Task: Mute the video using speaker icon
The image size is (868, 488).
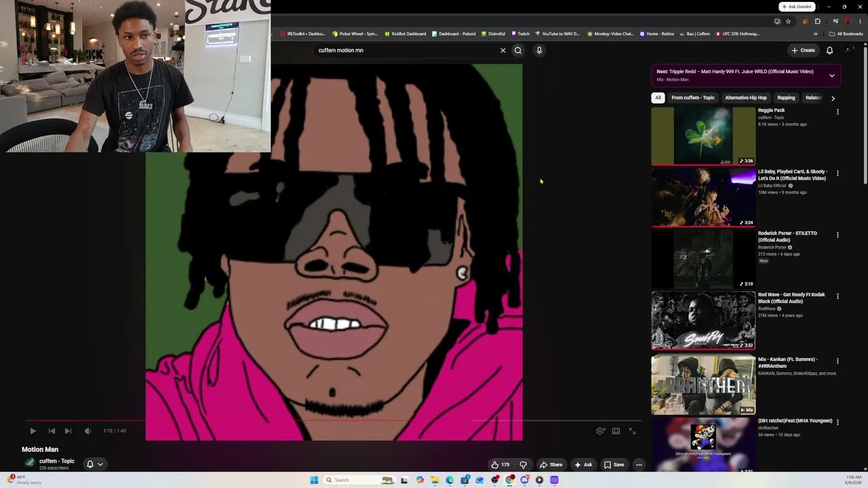Action: (x=87, y=430)
